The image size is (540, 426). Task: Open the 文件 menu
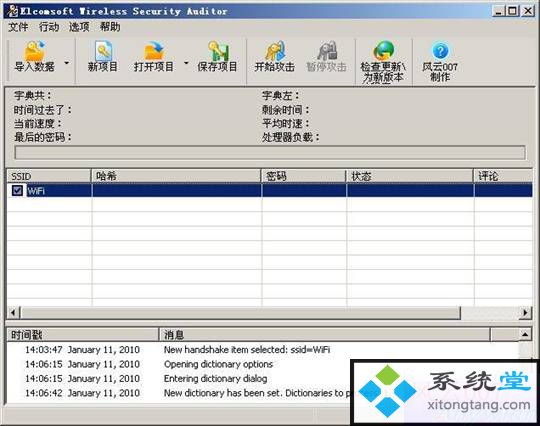18,27
